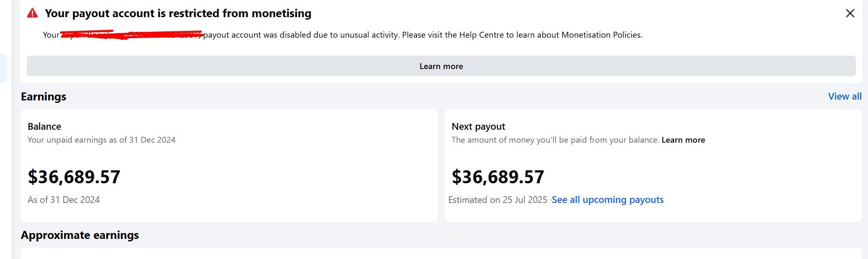Select the Balance card title
The width and height of the screenshot is (868, 259).
pyautogui.click(x=44, y=126)
